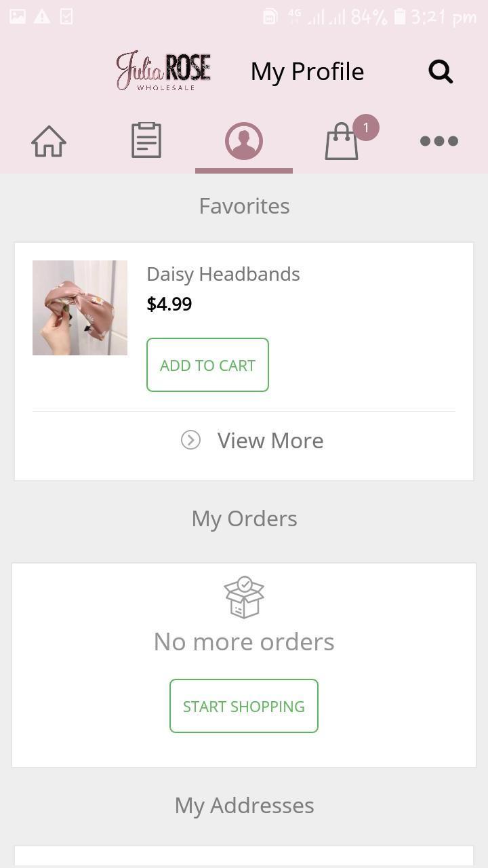Tap the three-dot more options icon

pos(439,140)
